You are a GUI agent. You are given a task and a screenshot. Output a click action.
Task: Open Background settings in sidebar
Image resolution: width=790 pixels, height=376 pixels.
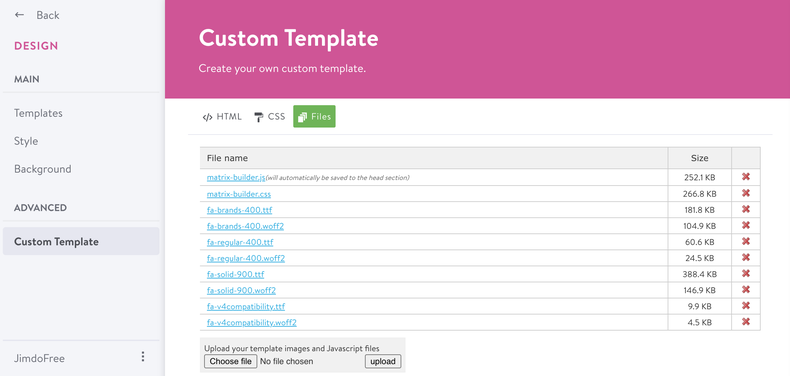click(42, 169)
